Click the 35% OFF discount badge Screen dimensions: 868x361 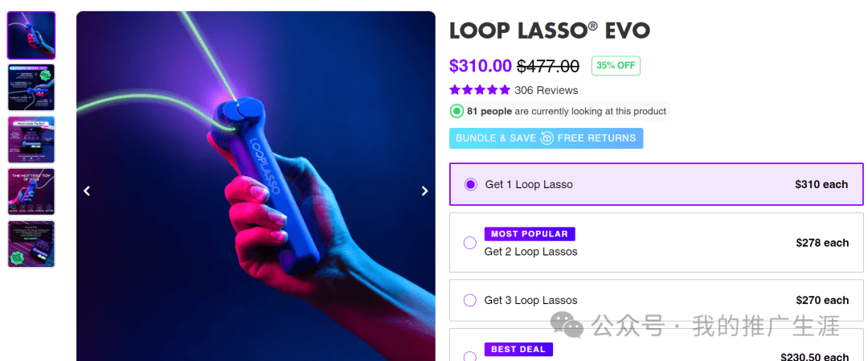(x=616, y=66)
